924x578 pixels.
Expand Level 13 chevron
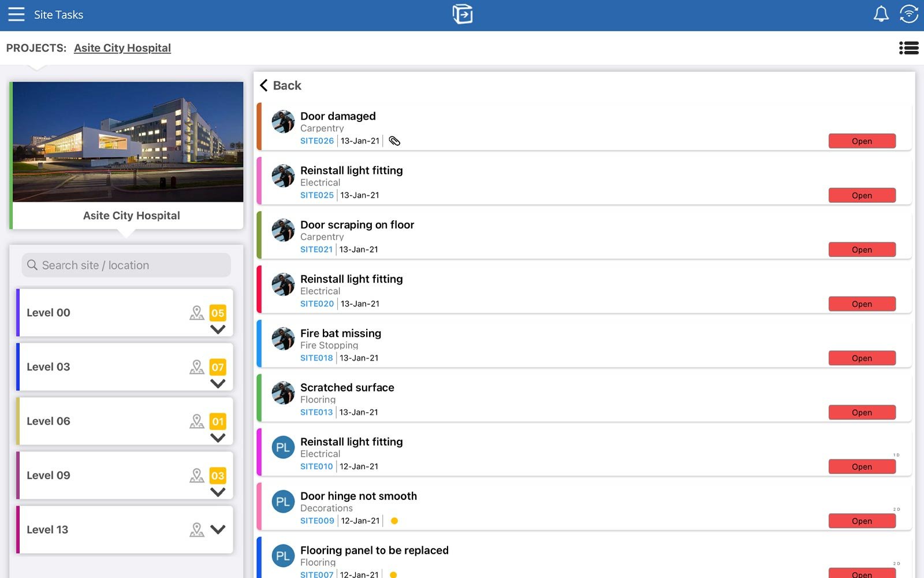click(218, 529)
